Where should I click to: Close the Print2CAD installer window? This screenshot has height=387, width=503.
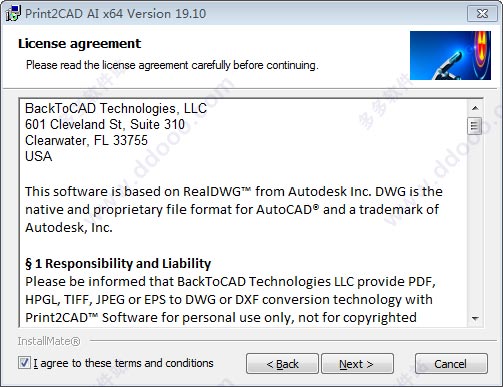(482, 14)
